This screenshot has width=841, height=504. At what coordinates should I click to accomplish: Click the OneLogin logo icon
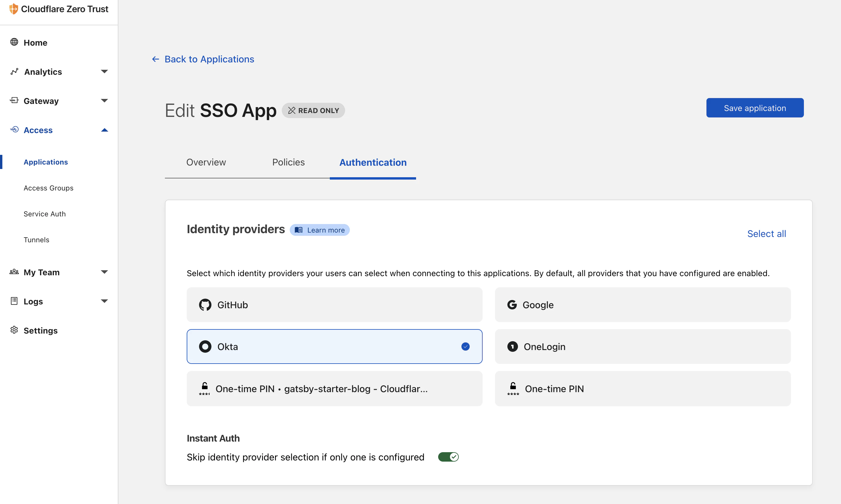513,346
